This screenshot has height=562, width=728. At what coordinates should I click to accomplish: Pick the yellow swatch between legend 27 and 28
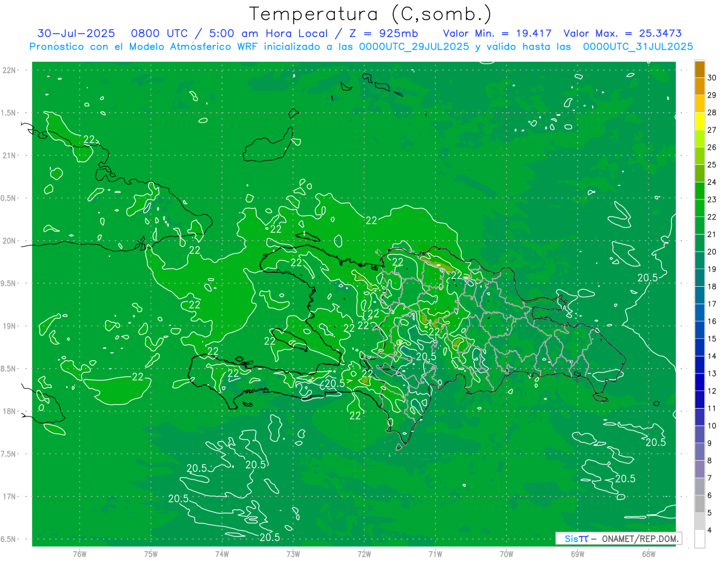(699, 121)
